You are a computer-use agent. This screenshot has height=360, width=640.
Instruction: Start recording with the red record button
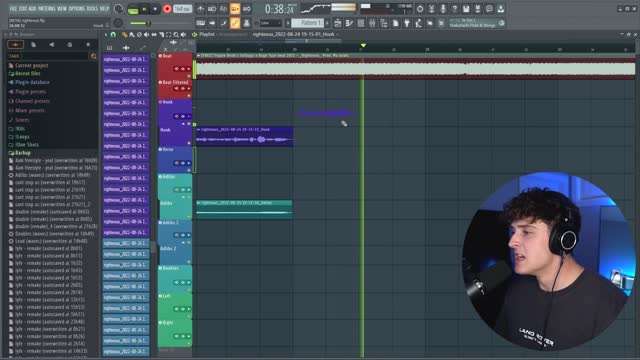click(167, 9)
